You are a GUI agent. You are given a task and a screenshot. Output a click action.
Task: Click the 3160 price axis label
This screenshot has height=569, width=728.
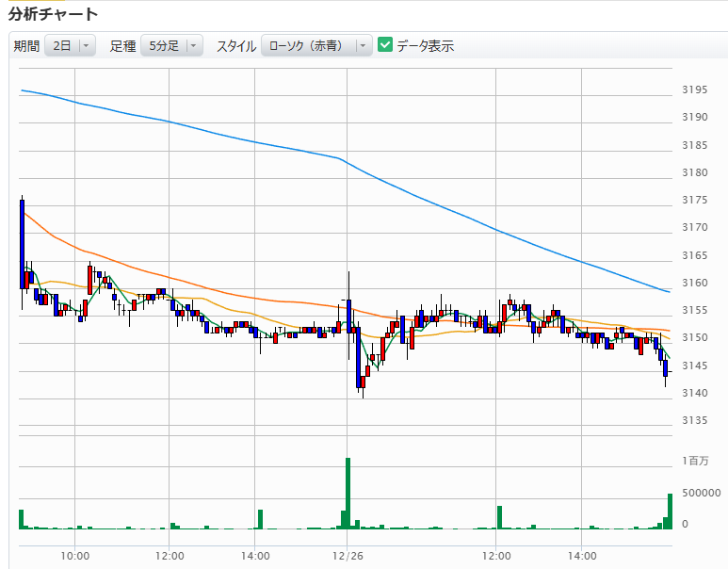pos(694,283)
